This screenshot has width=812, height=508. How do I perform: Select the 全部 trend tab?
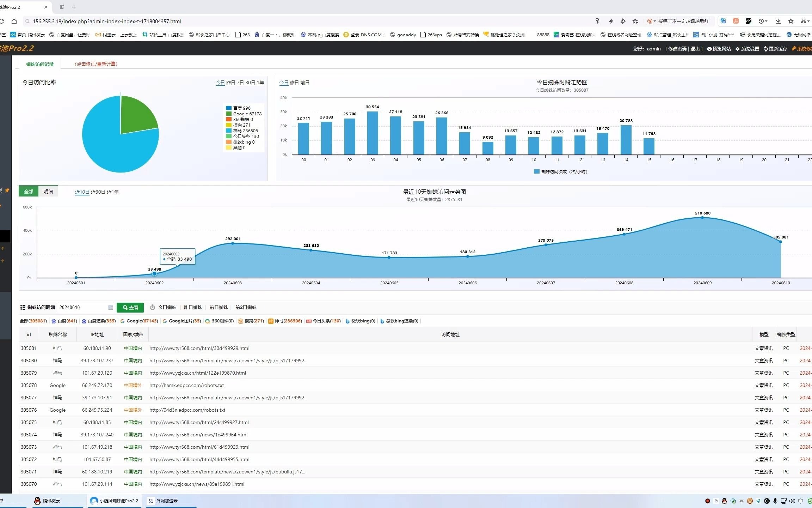click(x=29, y=191)
